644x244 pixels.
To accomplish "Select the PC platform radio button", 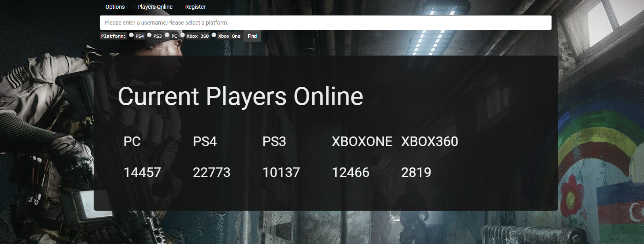I will point(167,35).
